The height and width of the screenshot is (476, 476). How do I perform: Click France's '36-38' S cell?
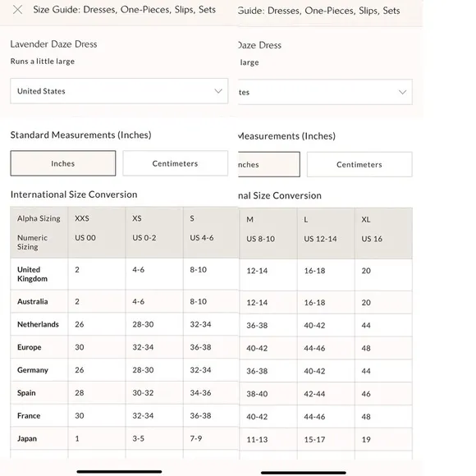point(200,415)
